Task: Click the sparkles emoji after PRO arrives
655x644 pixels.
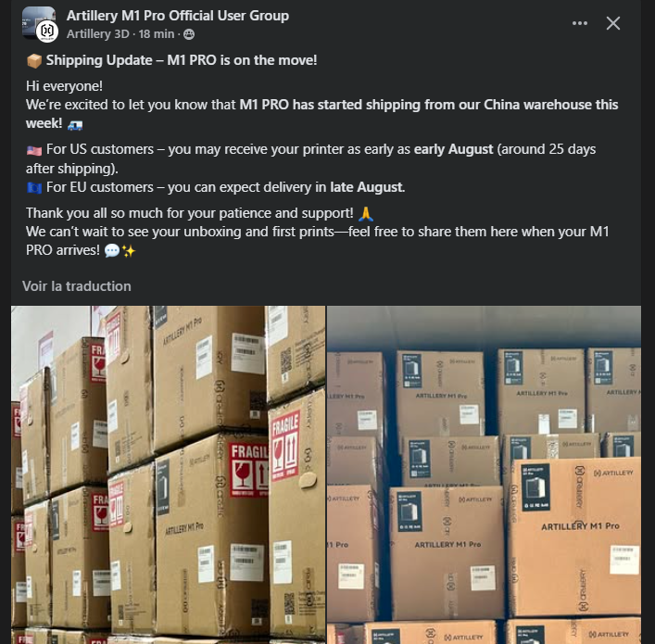Action: click(129, 251)
